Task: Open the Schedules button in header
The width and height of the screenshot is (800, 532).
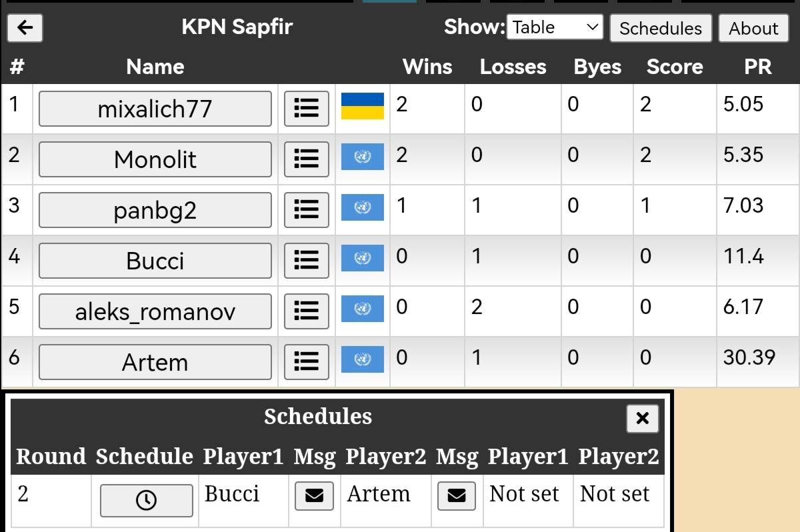Action: click(x=661, y=29)
